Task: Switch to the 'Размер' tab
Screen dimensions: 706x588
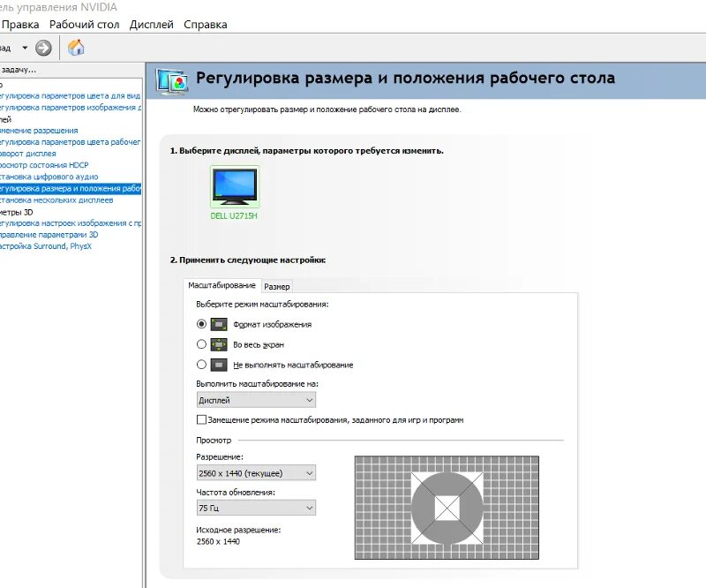Action: click(277, 287)
